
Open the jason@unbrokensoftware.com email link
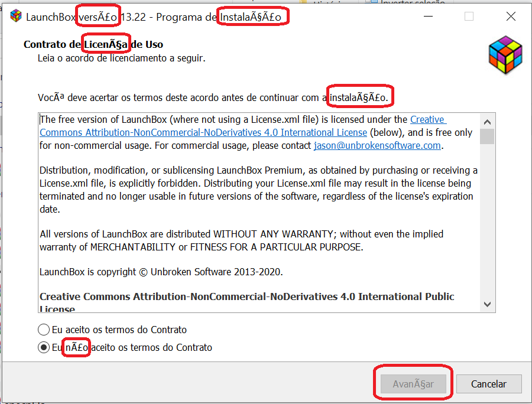pyautogui.click(x=377, y=145)
